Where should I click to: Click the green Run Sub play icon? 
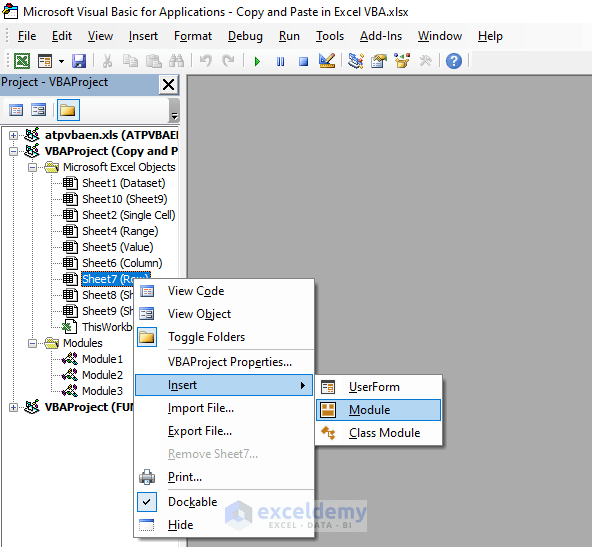click(x=257, y=61)
